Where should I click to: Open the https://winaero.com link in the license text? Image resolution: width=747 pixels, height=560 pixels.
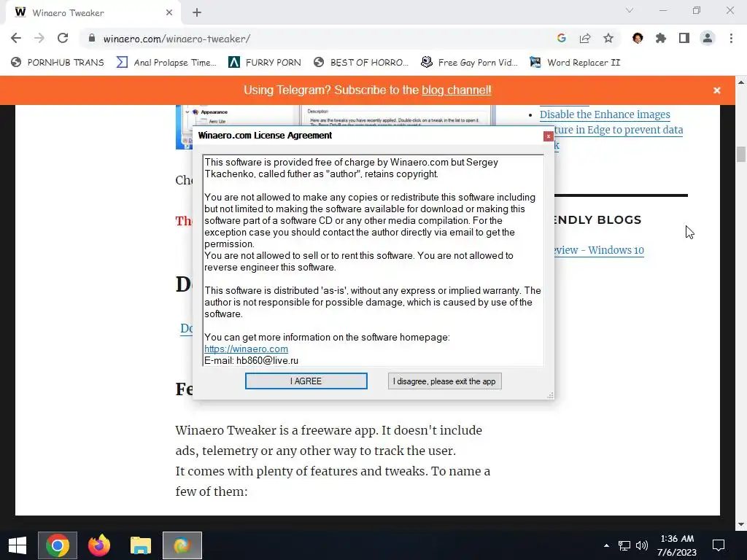(246, 349)
